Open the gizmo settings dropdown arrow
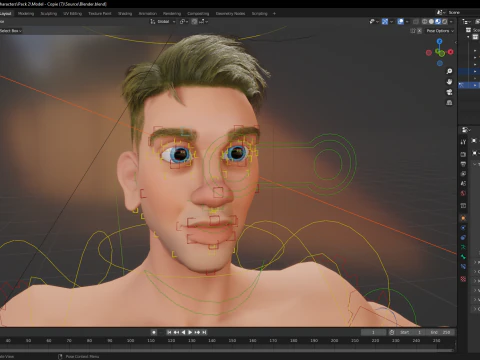Image resolution: width=480 pixels, height=360 pixels. (391, 22)
